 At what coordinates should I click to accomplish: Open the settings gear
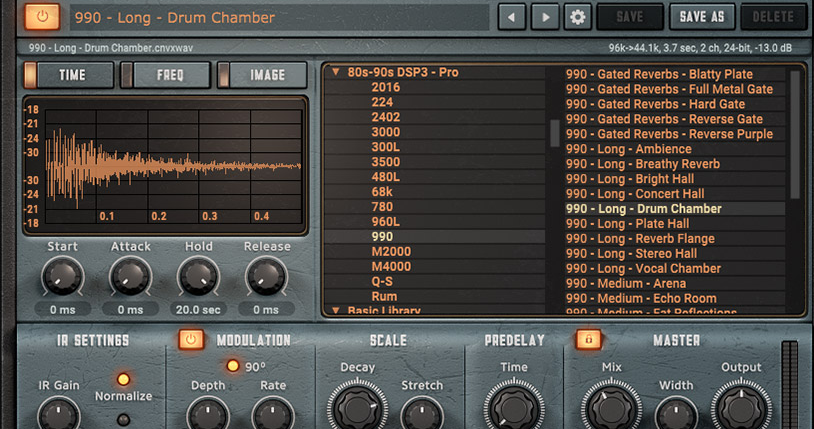(576, 17)
